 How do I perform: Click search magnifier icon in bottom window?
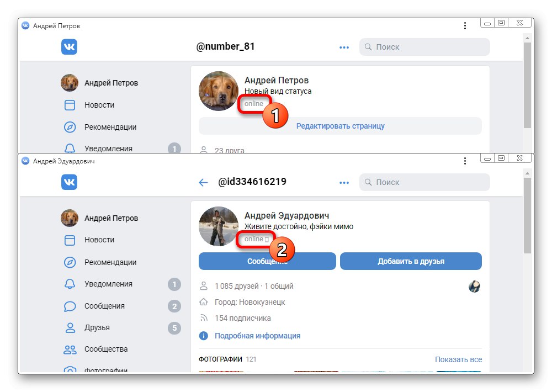click(368, 182)
